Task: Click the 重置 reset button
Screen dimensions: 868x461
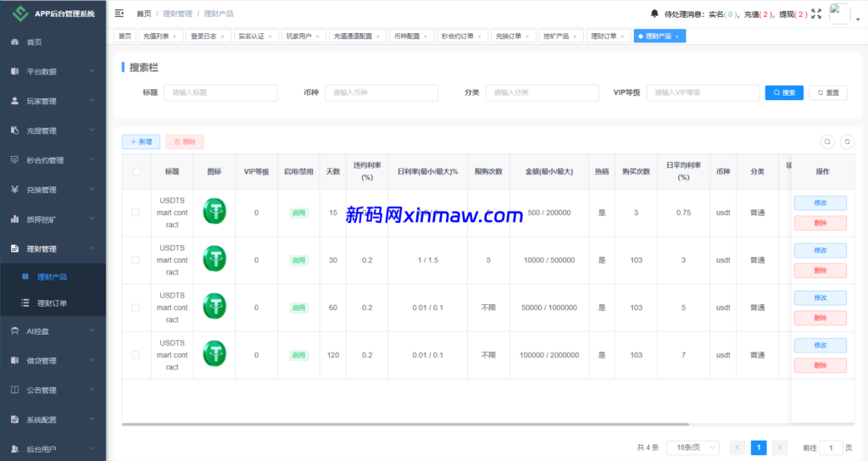Action: click(828, 92)
